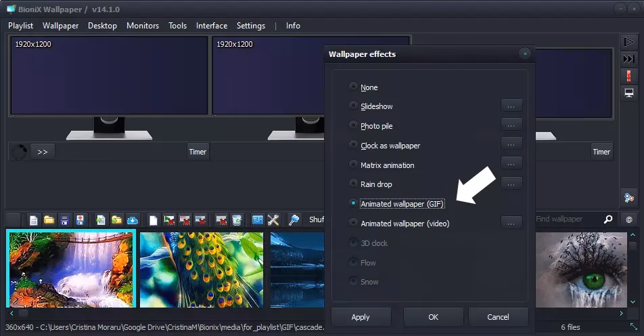The image size is (644, 336).
Task: Enable the Matrix animation effect
Action: point(353,164)
